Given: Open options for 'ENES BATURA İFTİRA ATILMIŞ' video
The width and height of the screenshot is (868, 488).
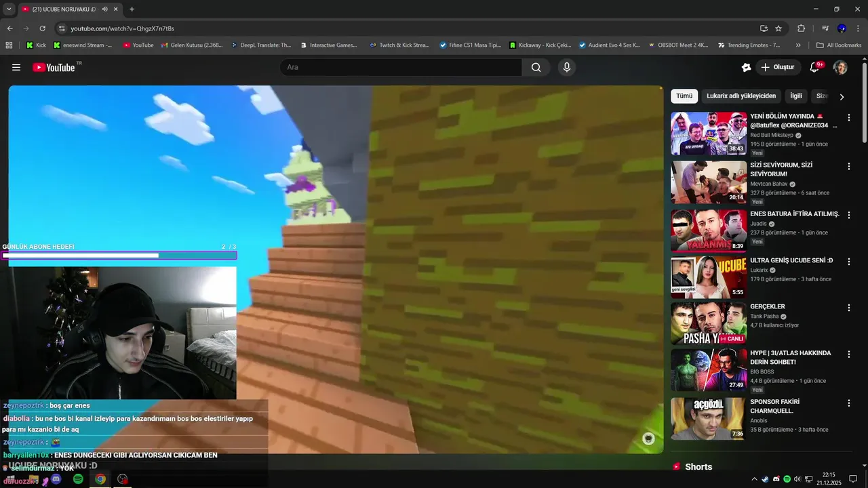Looking at the screenshot, I should [x=848, y=215].
